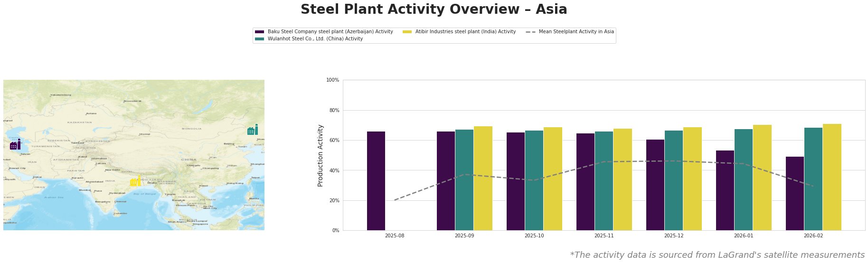This screenshot has height=263, width=868.
Task: Click the LaGrand satellite measurements footnote
Action: tap(717, 255)
